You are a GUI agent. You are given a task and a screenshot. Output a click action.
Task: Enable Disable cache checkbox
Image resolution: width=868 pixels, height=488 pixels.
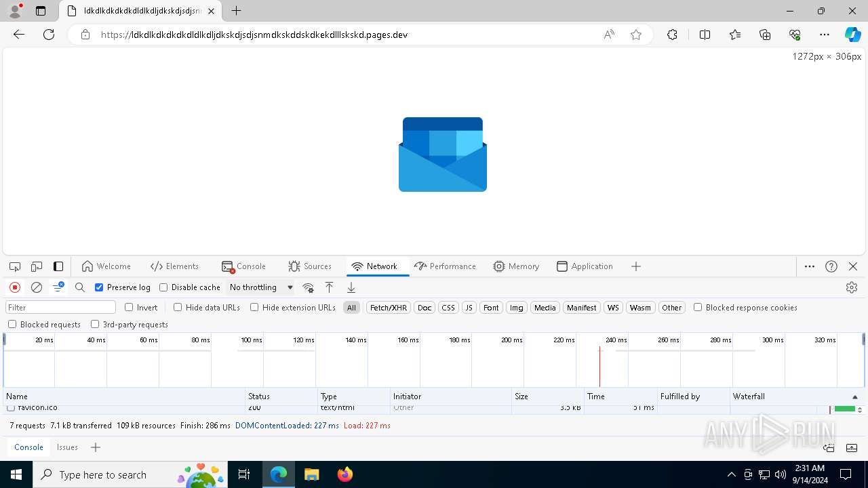click(x=163, y=287)
